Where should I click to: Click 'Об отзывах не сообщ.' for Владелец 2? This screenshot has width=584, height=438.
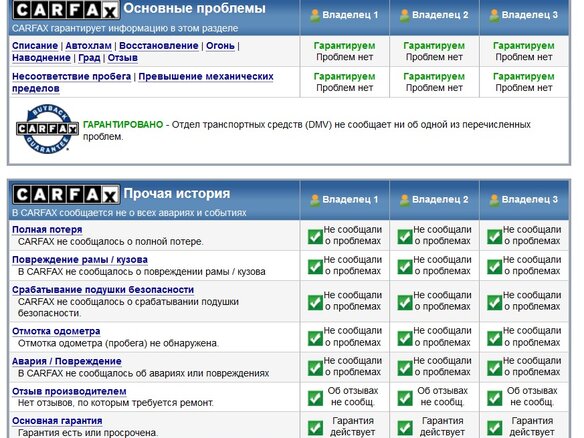(x=442, y=397)
